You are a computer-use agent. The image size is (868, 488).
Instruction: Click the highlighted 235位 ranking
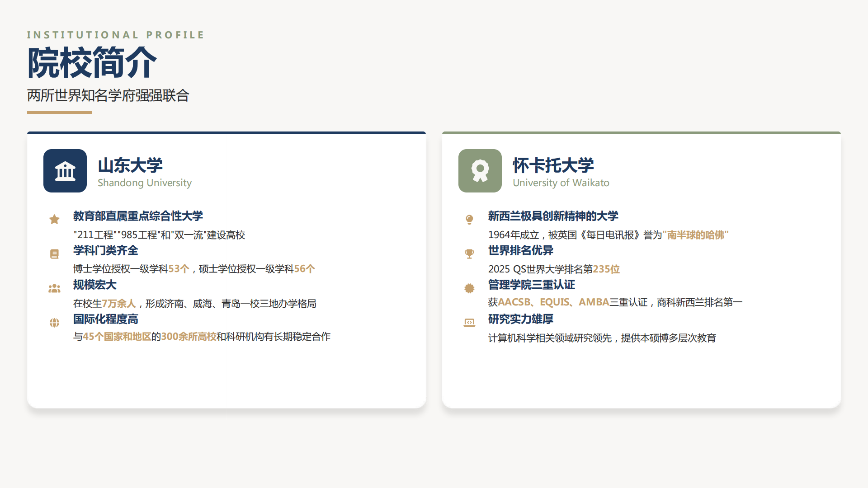click(606, 269)
